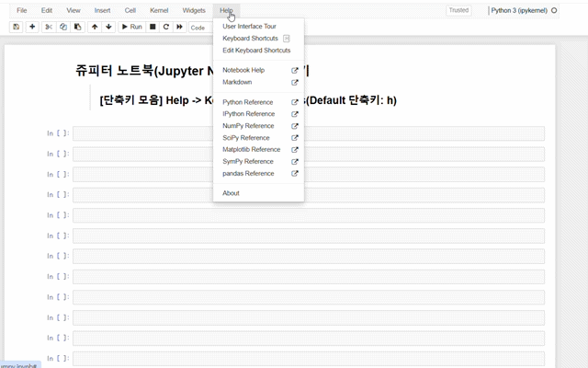
Task: Select the 단축키 모음 subheading cell
Action: click(248, 100)
